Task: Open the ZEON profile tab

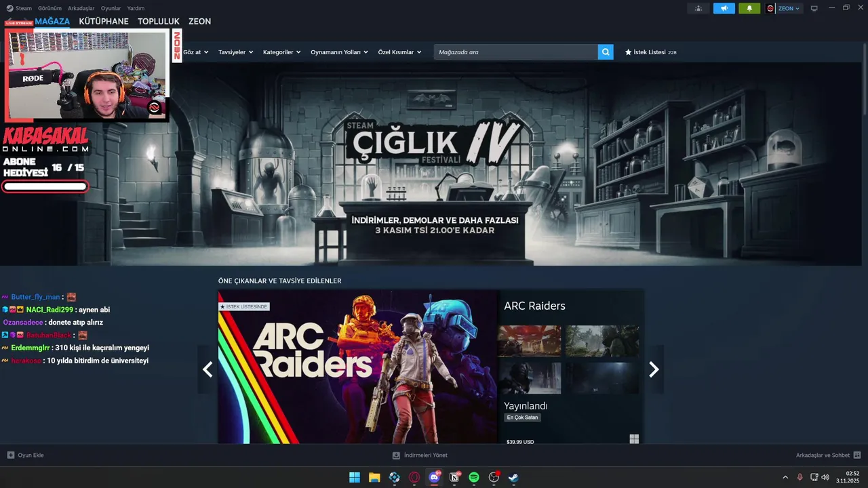Action: [199, 21]
